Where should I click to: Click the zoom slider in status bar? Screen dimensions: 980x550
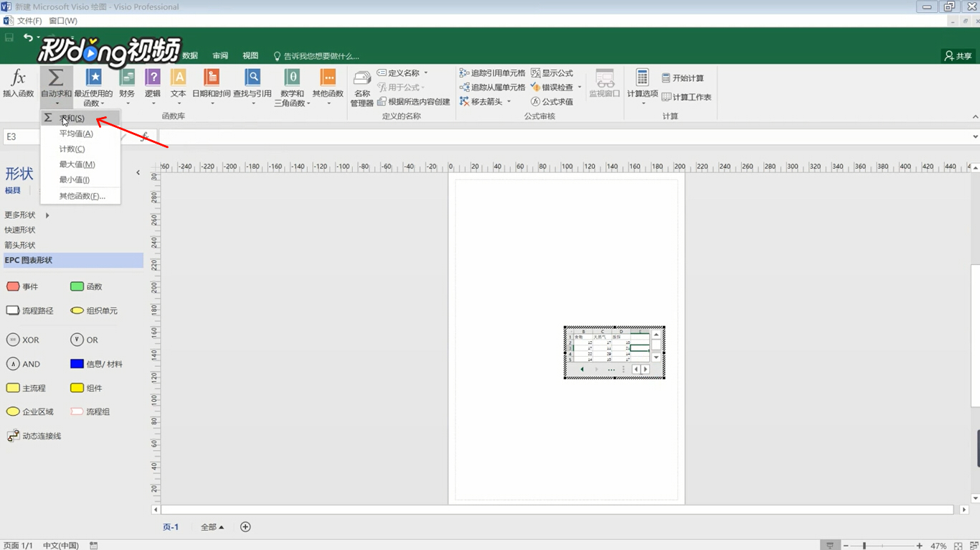[x=882, y=546]
